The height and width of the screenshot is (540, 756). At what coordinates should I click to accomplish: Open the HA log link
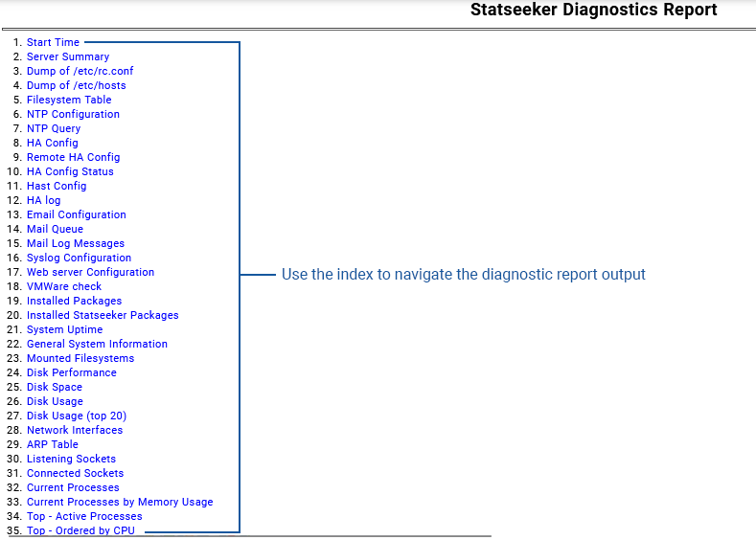click(44, 200)
